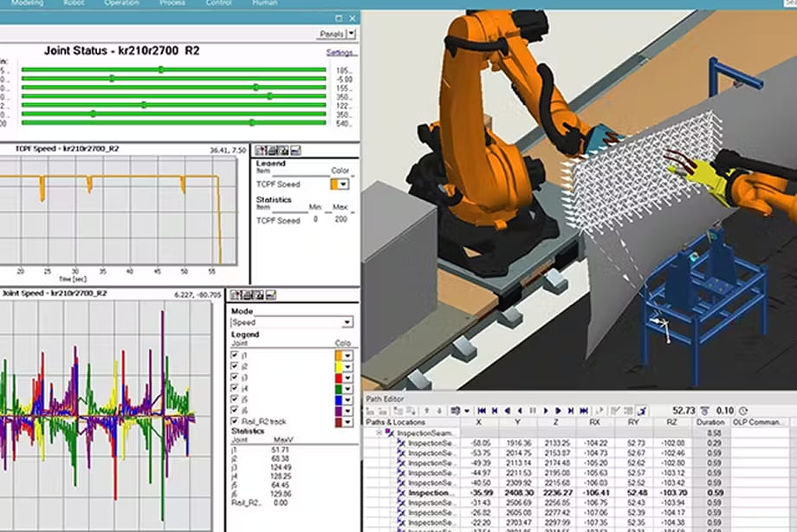
Task: Click the 52.73 time value field
Action: (684, 411)
